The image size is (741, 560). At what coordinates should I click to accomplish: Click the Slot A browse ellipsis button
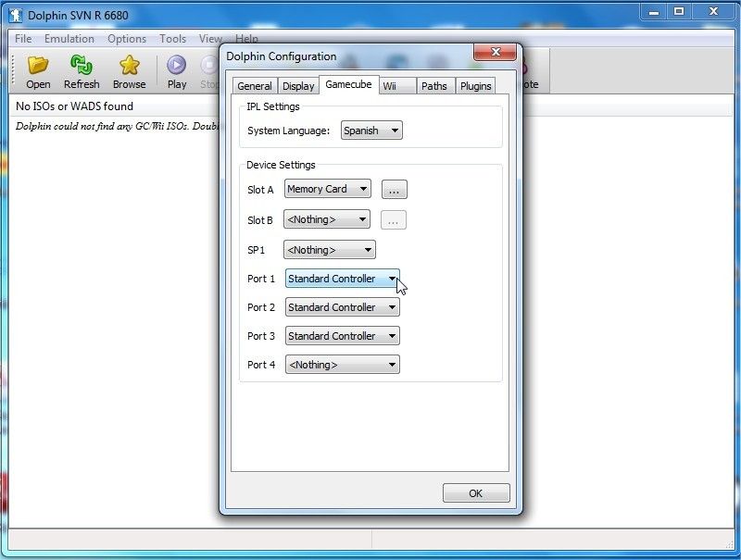click(x=395, y=190)
